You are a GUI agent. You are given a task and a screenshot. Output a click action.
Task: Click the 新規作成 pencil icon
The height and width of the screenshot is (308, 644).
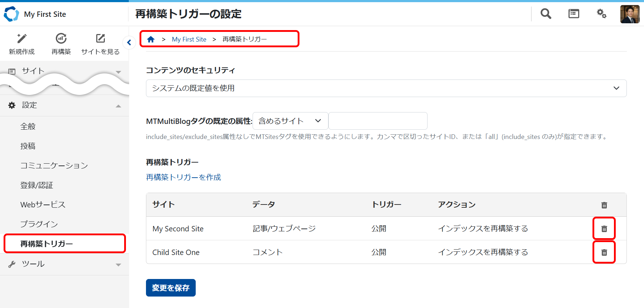[x=22, y=39]
